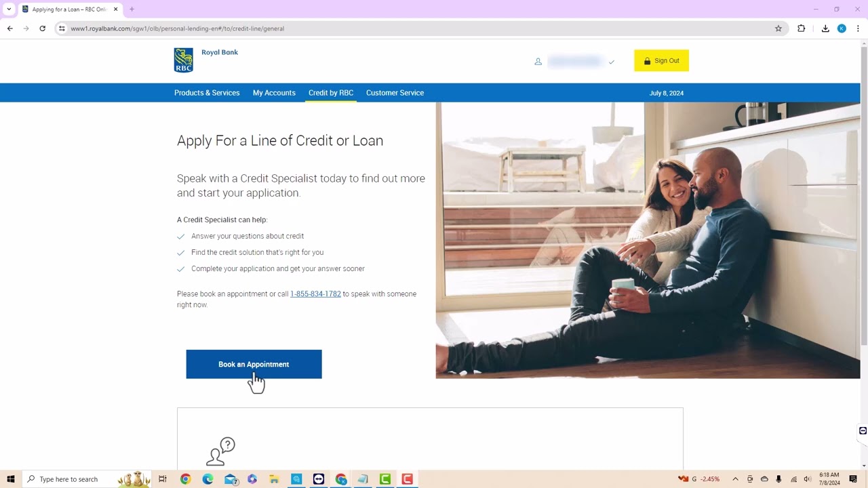Go back with the browser back arrow

click(x=9, y=28)
